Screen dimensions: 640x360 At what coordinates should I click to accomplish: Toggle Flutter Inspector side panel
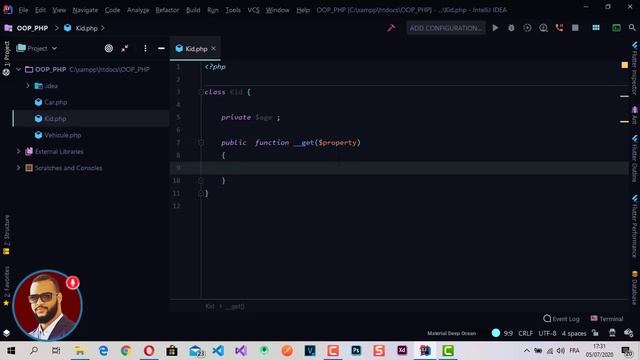pyautogui.click(x=635, y=68)
